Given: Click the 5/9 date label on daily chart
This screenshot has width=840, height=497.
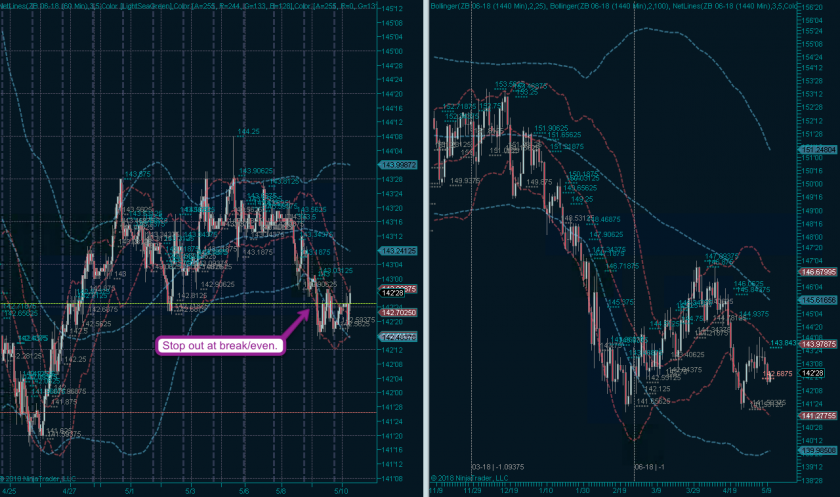Looking at the screenshot, I should [x=766, y=490].
